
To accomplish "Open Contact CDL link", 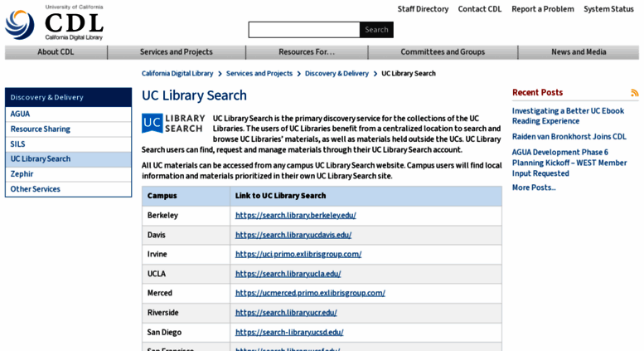I will [x=480, y=9].
